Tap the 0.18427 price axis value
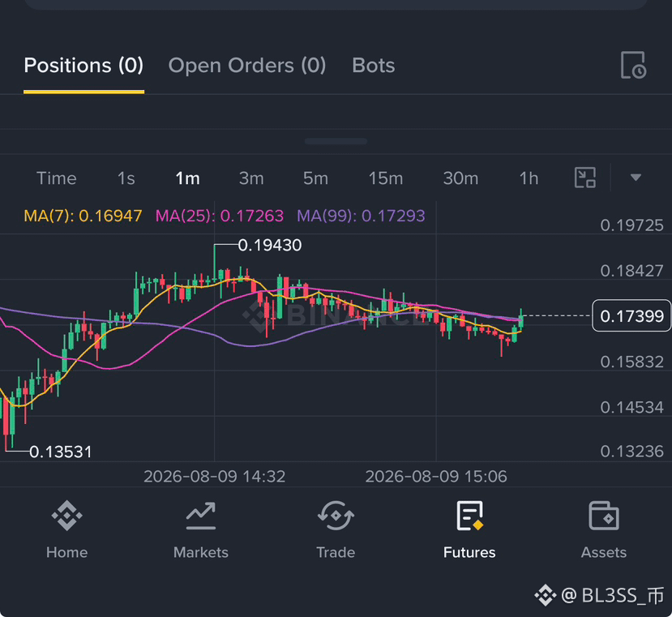672x617 pixels. click(x=631, y=271)
